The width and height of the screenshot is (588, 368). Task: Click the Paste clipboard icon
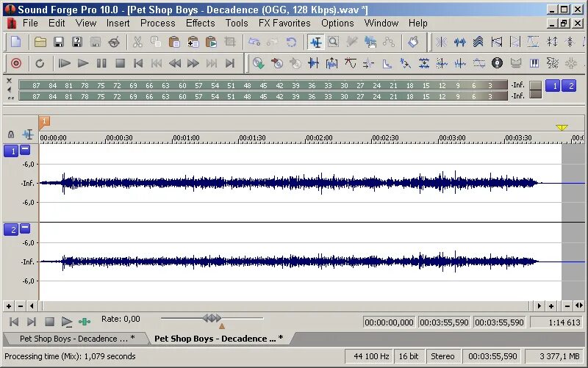point(174,42)
